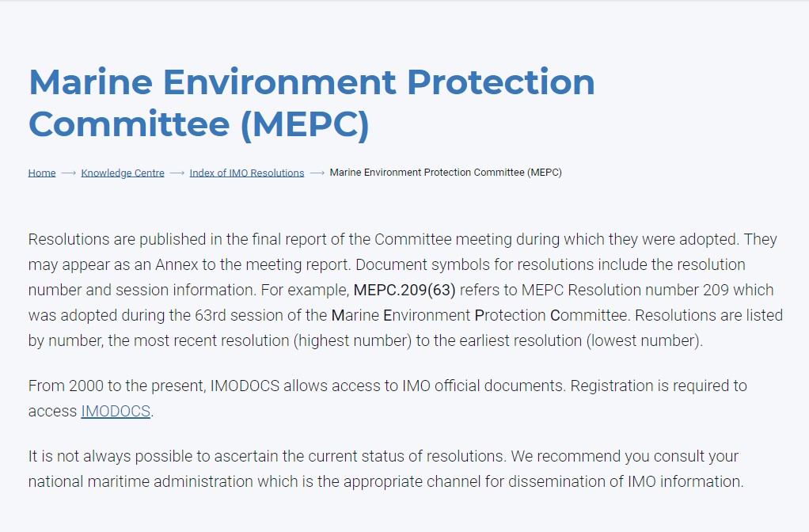Click the arrow after Index of IMO Resolutions
This screenshot has width=809, height=532.
tap(317, 173)
